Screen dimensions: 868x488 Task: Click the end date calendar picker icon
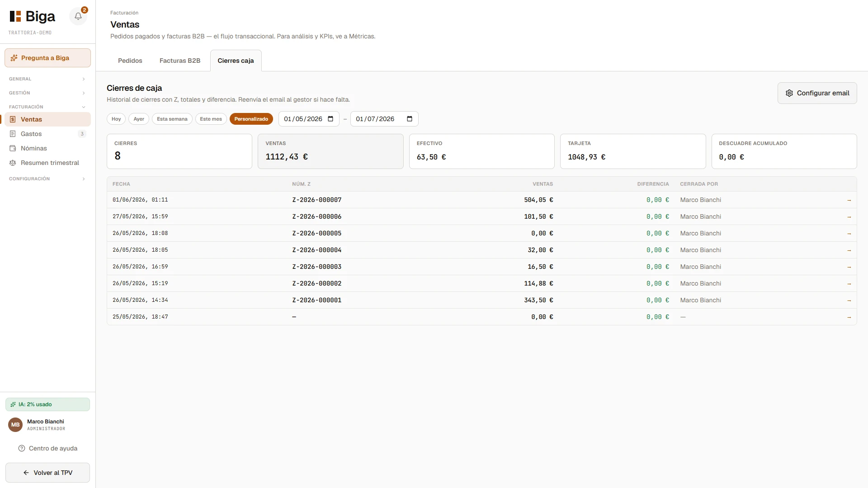(410, 119)
